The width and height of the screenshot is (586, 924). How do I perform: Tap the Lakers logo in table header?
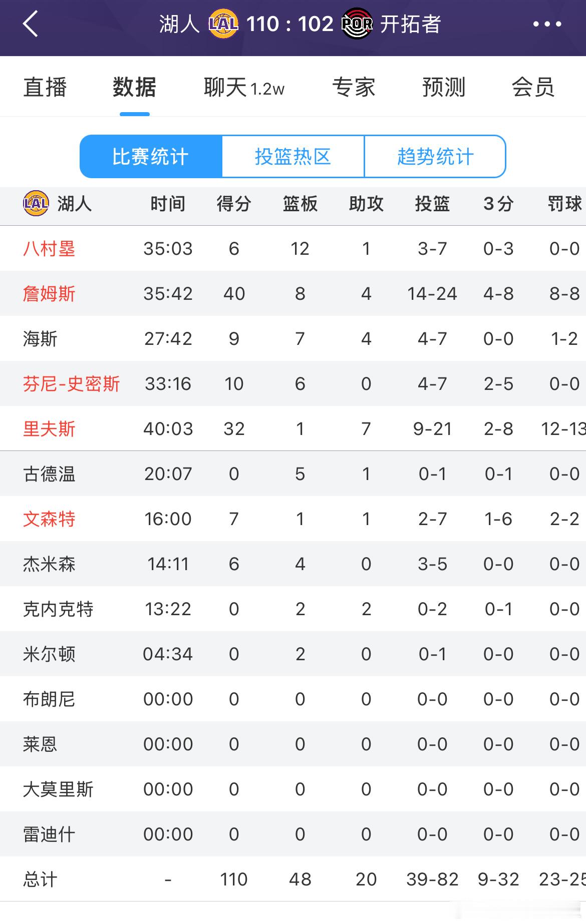36,203
